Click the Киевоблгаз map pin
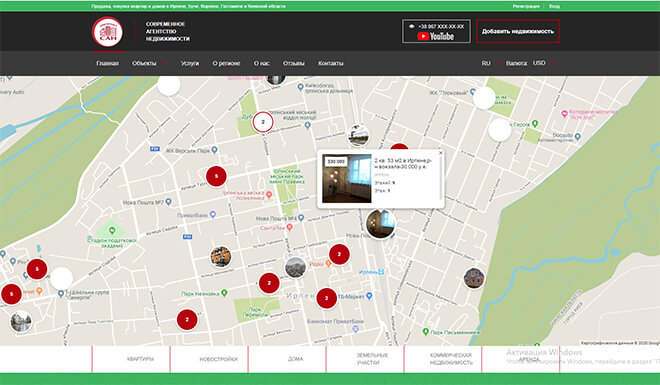The image size is (660, 385). (x=300, y=87)
